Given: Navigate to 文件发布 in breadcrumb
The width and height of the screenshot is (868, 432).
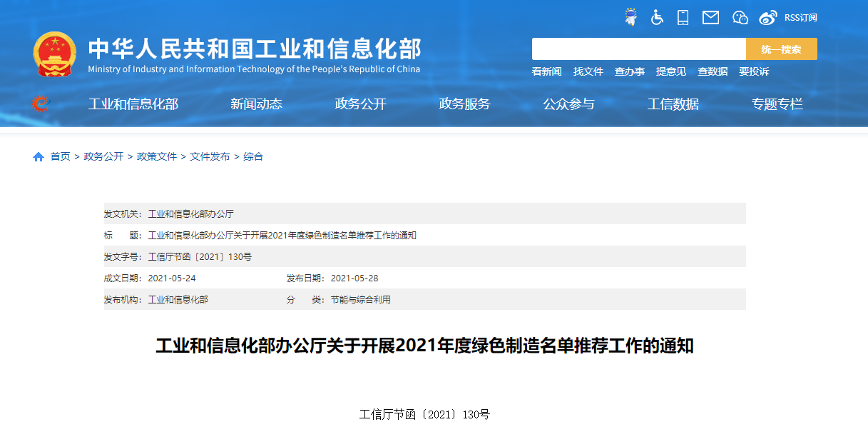Looking at the screenshot, I should [x=210, y=156].
